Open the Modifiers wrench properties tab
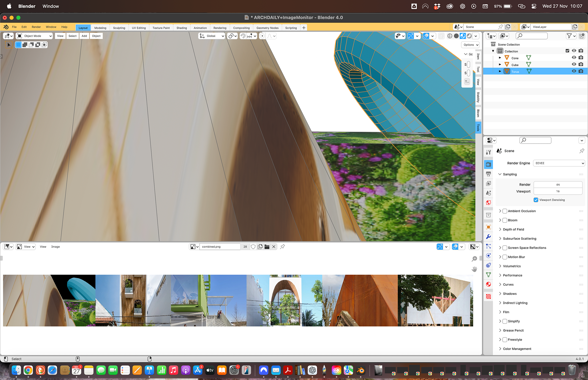Image resolution: width=588 pixels, height=380 pixels. [x=488, y=237]
